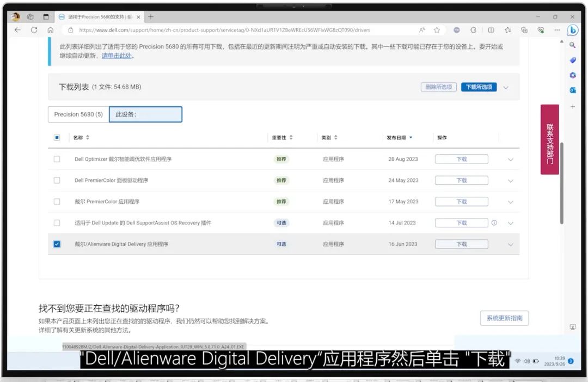Switch to the Precision 5680 (5) tab
The image size is (588, 382).
(78, 114)
